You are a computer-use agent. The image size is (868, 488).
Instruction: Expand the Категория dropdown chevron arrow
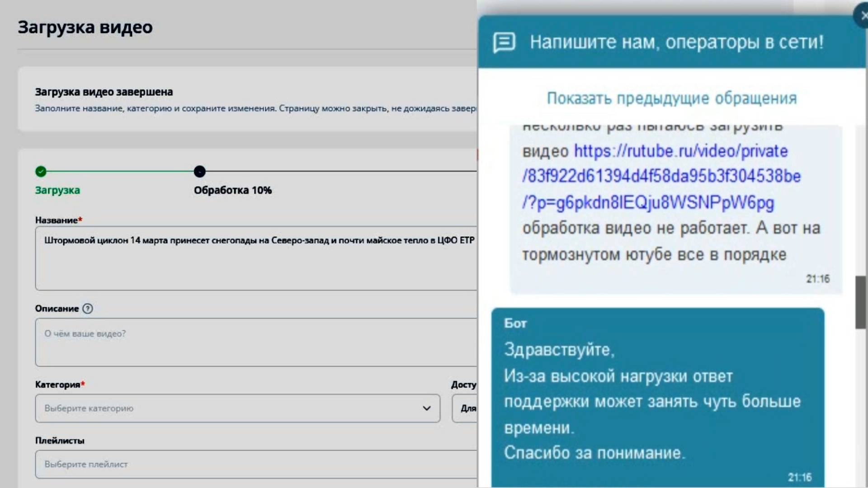pyautogui.click(x=426, y=408)
